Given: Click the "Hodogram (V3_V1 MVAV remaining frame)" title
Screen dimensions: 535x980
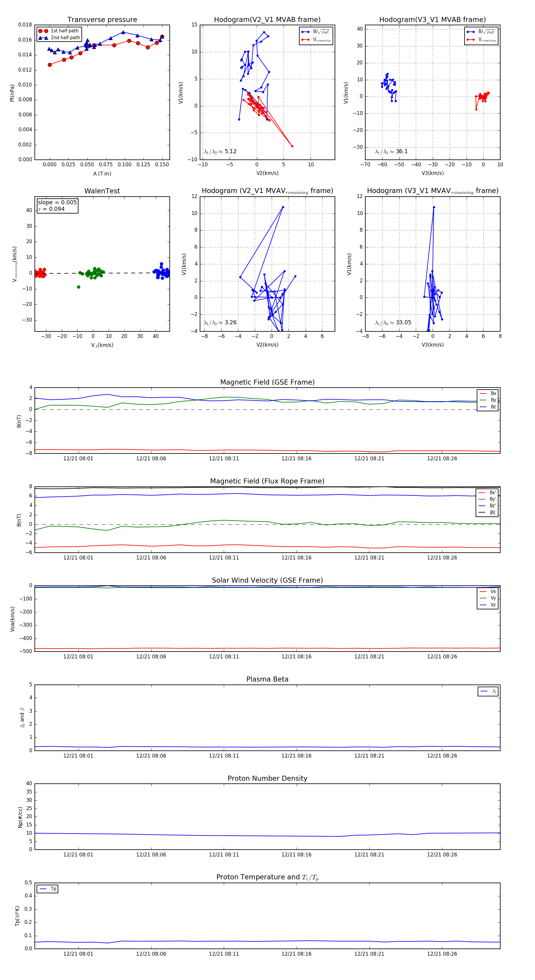Looking at the screenshot, I should [x=432, y=191].
